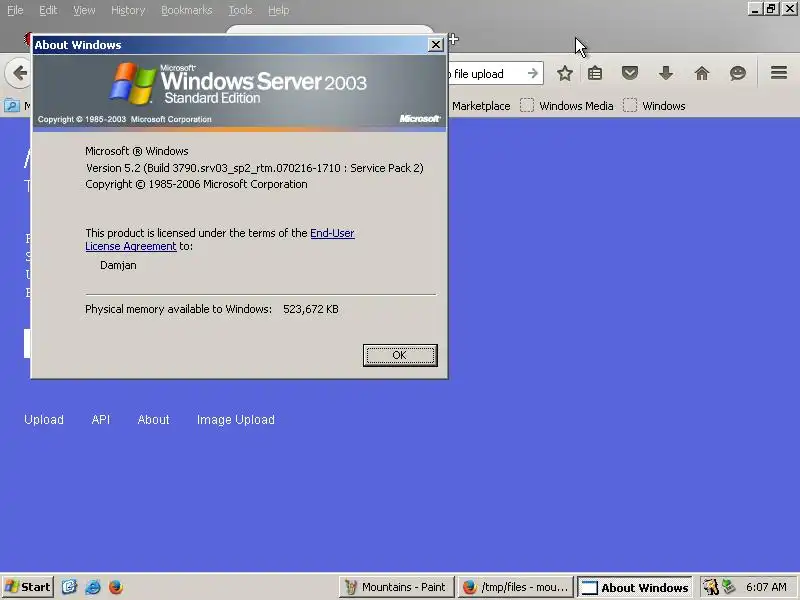Click the 523,672 KB memory value
The height and width of the screenshot is (600, 800).
(311, 309)
